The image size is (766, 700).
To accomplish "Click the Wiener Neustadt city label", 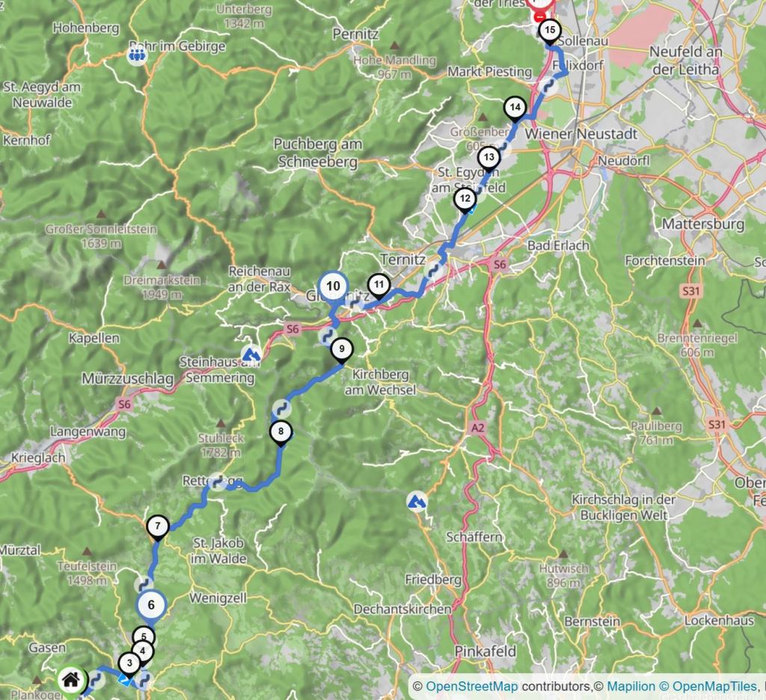I will (580, 134).
